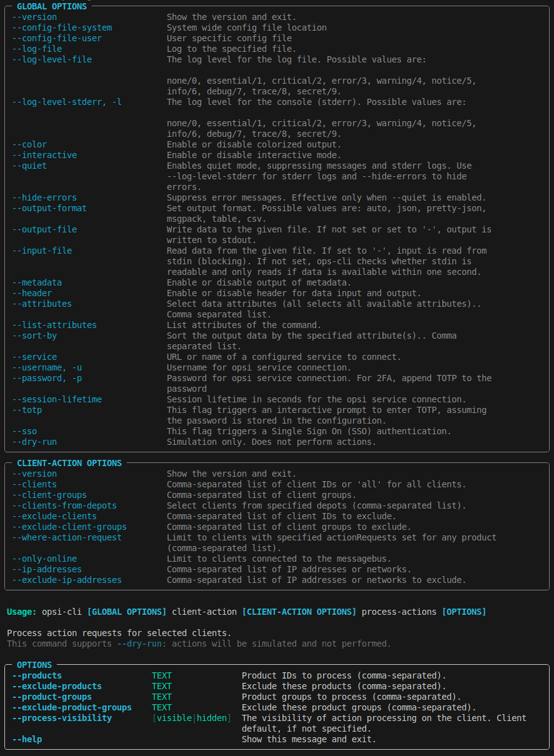Click "[CLIENT-ACTION OPTIONS]" in the usage line
The height and width of the screenshot is (756, 554).
299,612
